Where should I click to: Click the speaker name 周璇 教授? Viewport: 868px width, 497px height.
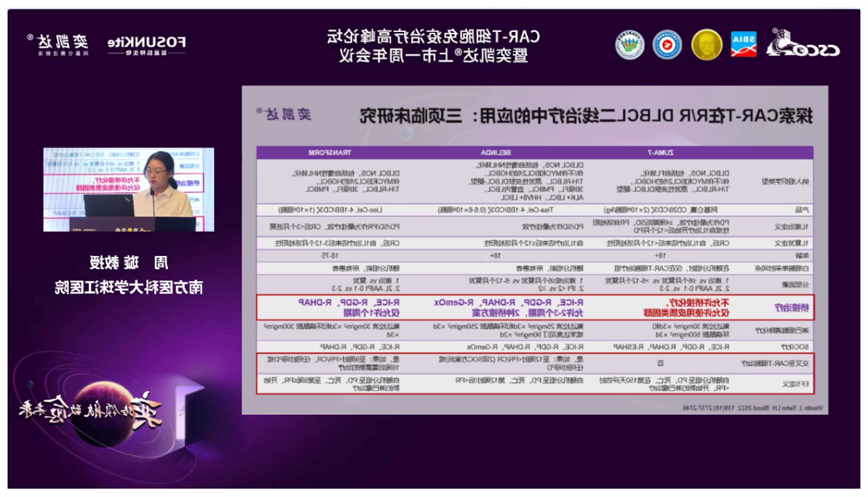pyautogui.click(x=129, y=263)
